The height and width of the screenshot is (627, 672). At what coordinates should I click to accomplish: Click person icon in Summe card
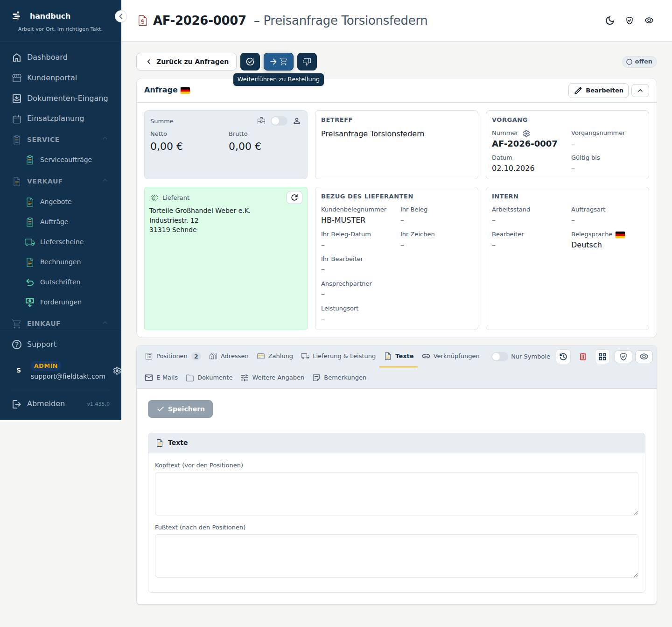click(x=297, y=121)
